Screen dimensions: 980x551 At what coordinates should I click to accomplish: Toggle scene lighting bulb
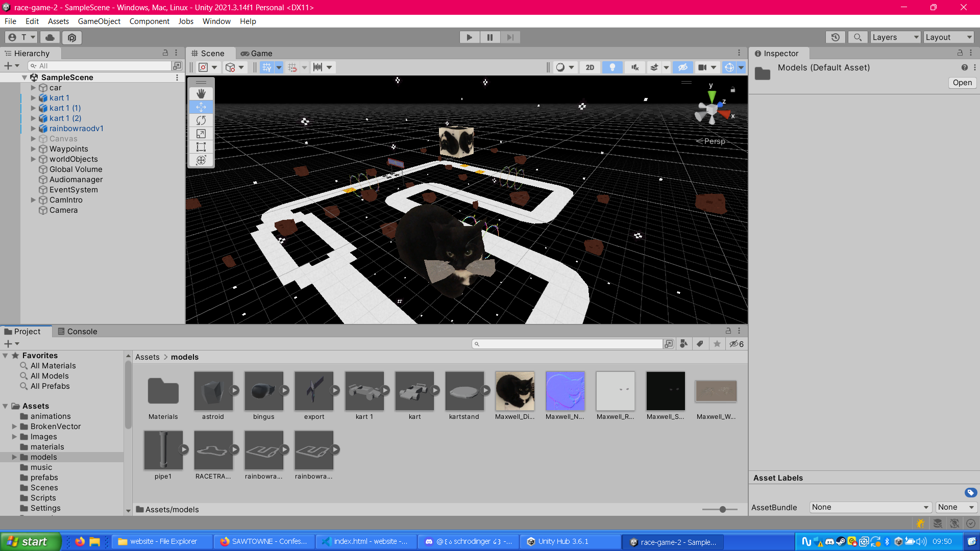tap(612, 67)
